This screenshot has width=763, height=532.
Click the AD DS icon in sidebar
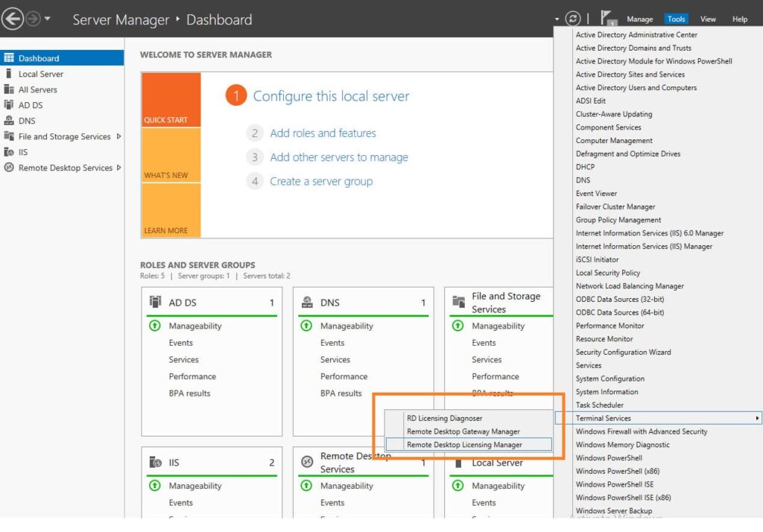pos(9,105)
